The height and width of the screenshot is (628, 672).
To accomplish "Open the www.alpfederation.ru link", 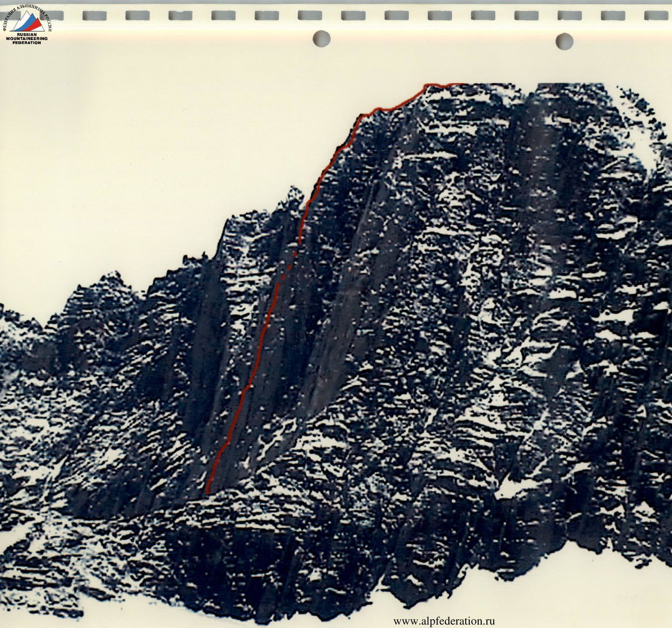I will pyautogui.click(x=444, y=621).
